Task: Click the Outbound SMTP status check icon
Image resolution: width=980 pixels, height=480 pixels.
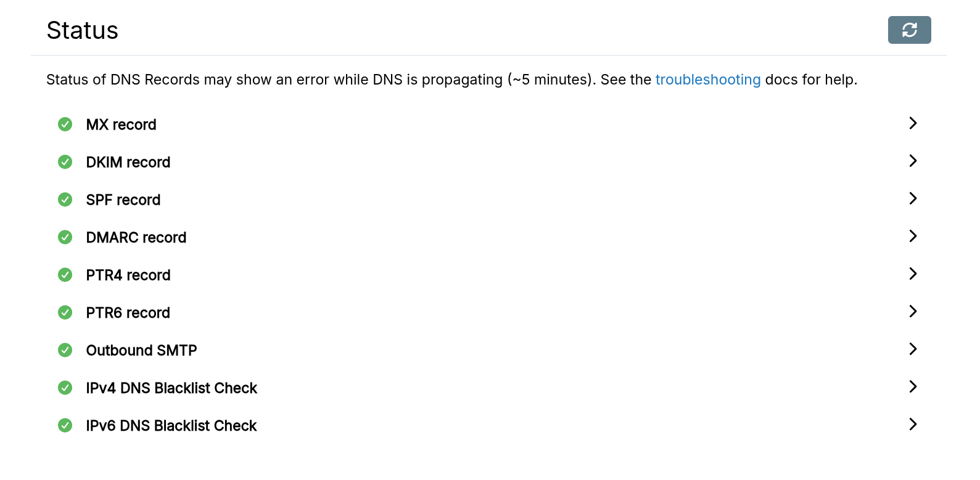Action: [x=65, y=350]
